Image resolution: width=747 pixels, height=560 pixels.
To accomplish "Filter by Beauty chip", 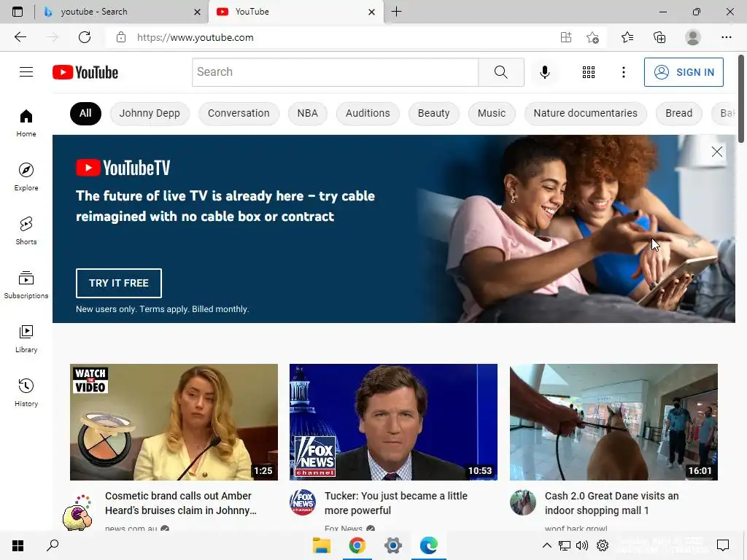I will click(433, 113).
